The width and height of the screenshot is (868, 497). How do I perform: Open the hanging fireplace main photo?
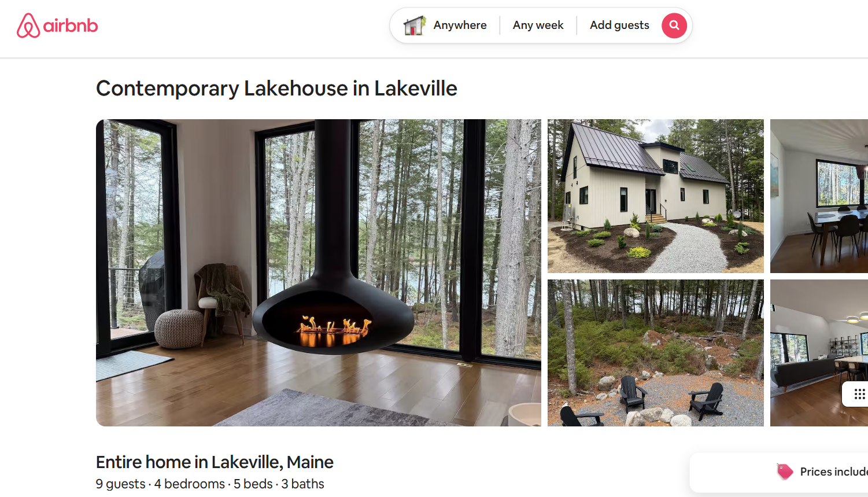pyautogui.click(x=319, y=273)
